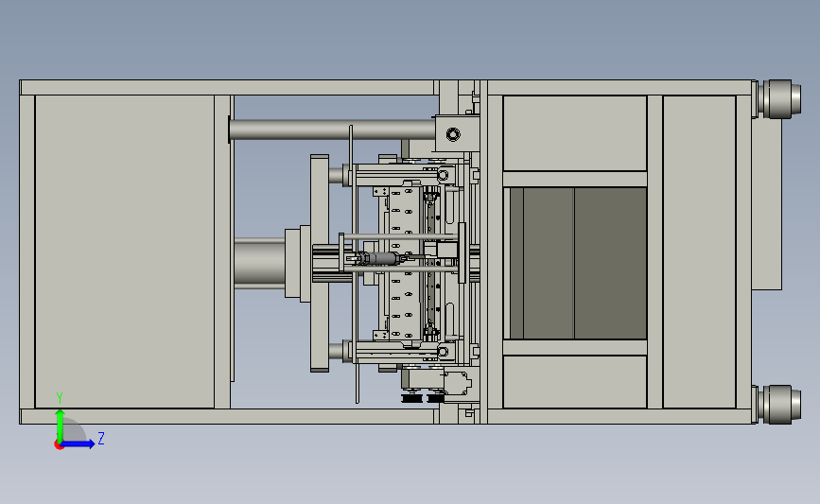This screenshot has width=820, height=504.
Task: Select the thick central piston rod on the left
Action: coord(259,263)
